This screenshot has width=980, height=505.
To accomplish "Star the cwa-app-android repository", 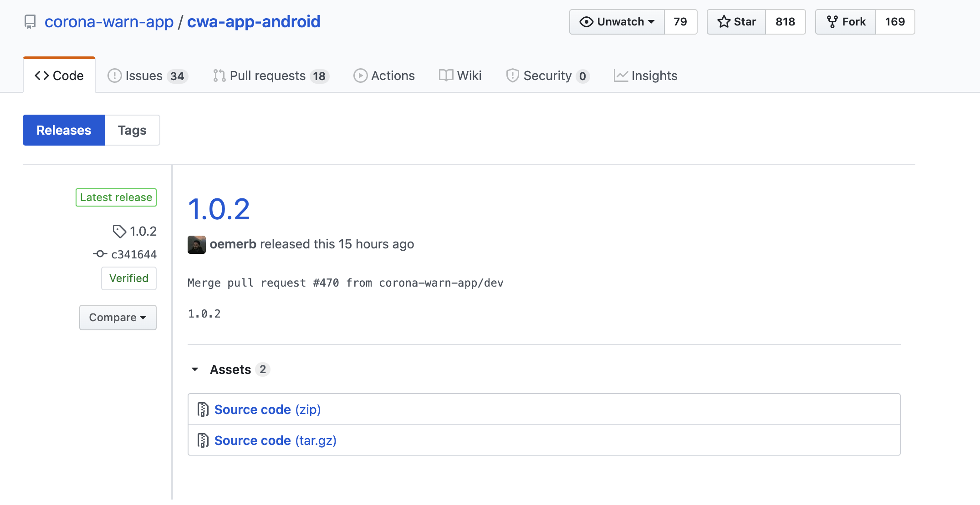I will click(735, 21).
